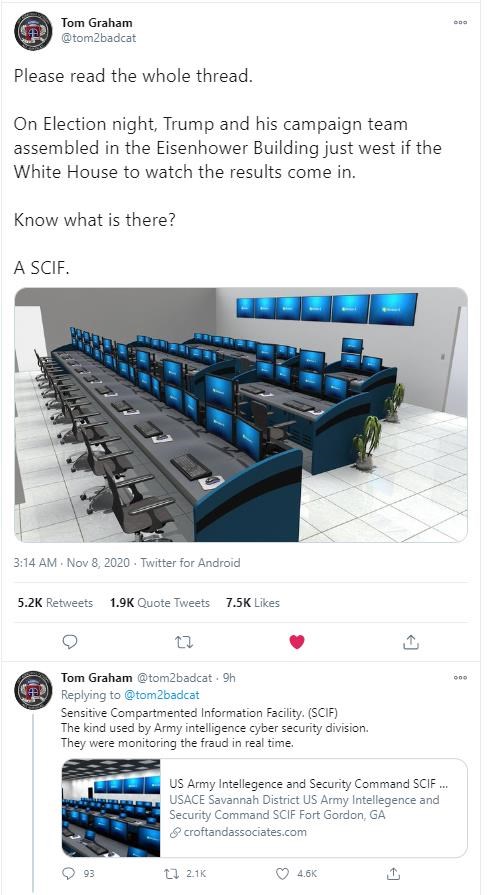Retweet the main tweet
The height and width of the screenshot is (895, 487).
pyautogui.click(x=183, y=642)
